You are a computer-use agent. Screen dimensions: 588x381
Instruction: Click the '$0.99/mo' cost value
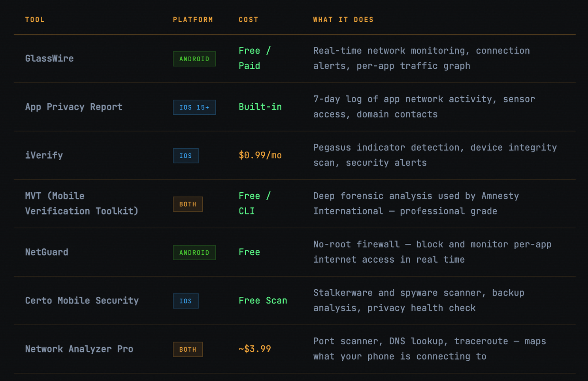260,155
